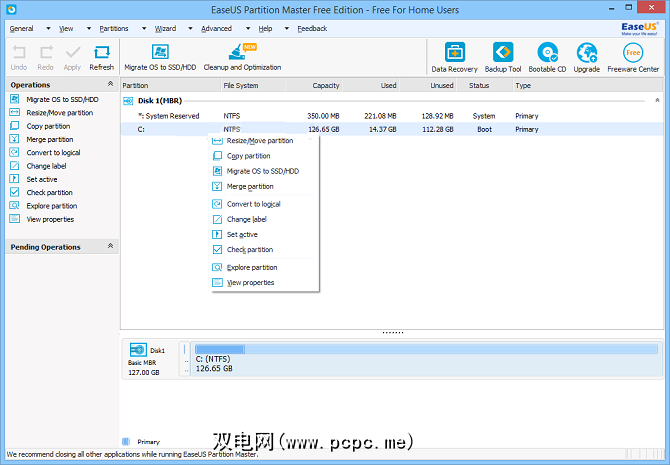Collapse the Disk 1(MBR) group

tap(657, 100)
